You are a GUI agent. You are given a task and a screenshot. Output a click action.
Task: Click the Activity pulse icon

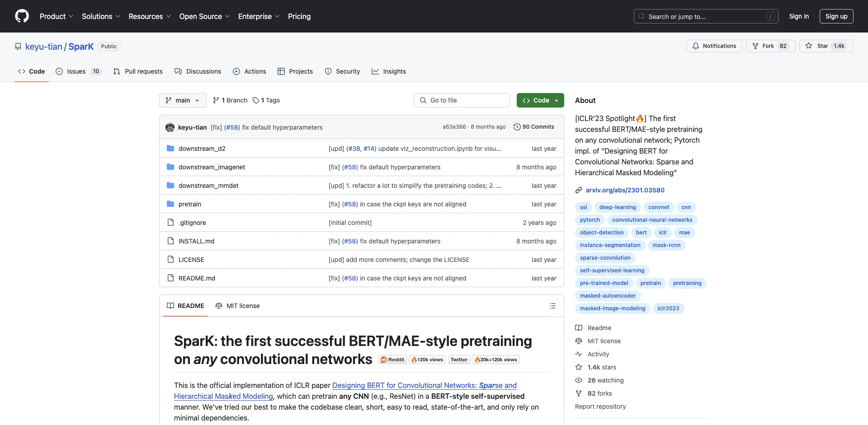[579, 354]
